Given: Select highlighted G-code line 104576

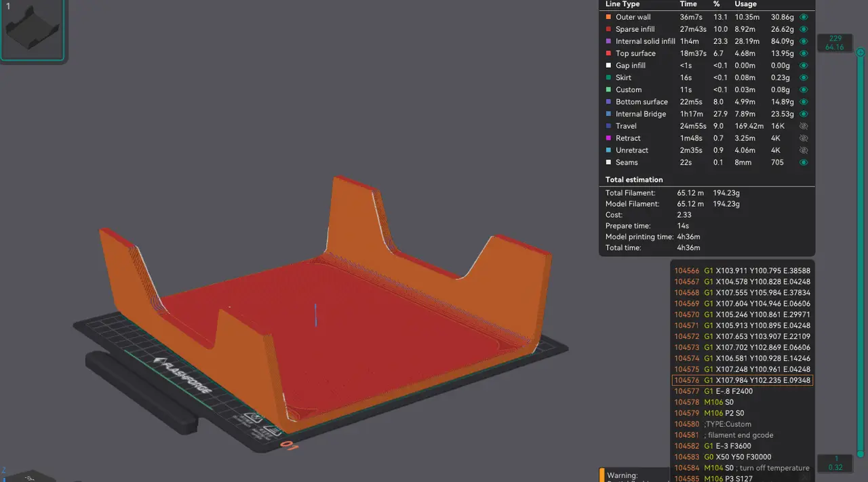Looking at the screenshot, I should click(x=742, y=380).
